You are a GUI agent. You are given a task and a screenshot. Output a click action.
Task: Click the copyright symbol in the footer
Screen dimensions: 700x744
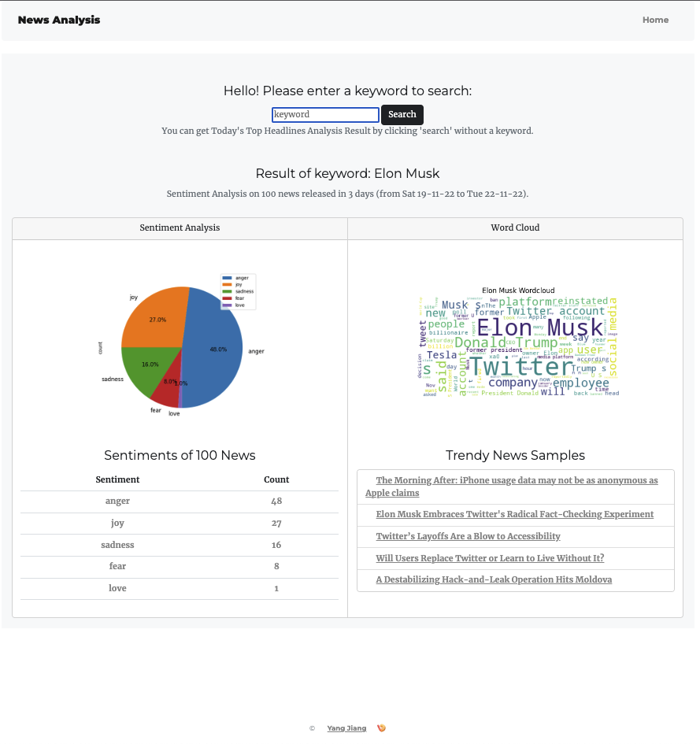point(312,728)
